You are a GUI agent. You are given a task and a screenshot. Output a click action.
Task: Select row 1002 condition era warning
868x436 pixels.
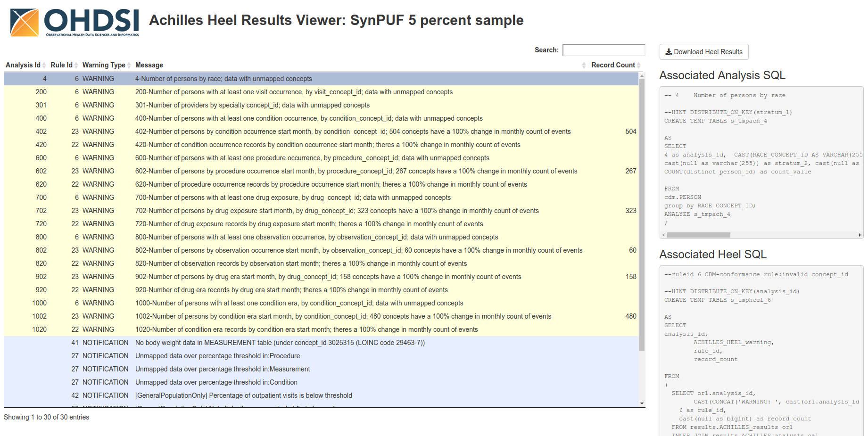(x=343, y=316)
